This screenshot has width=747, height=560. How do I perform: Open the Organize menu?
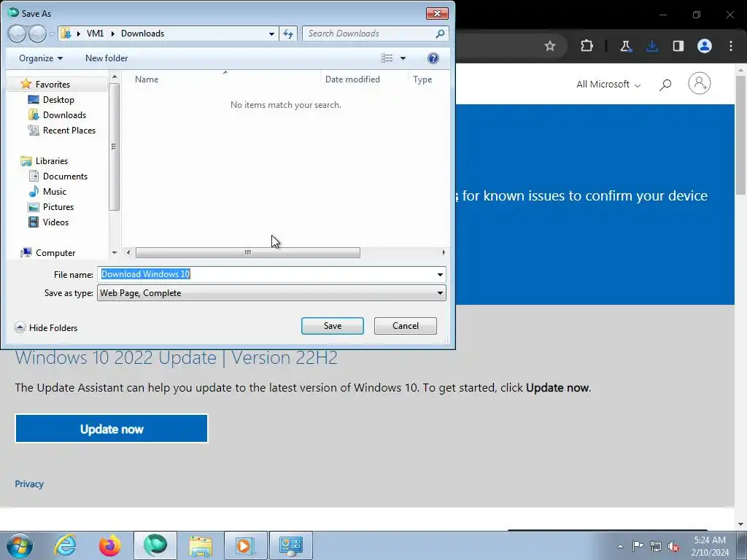(41, 58)
